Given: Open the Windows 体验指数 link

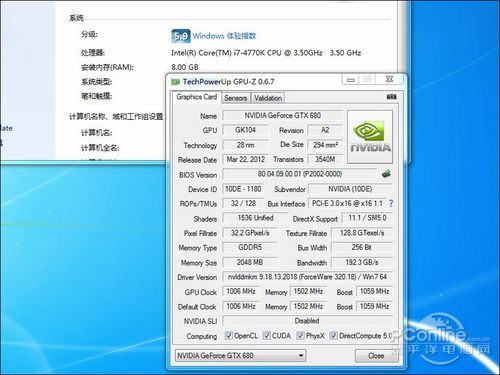Looking at the screenshot, I should click(x=224, y=36).
